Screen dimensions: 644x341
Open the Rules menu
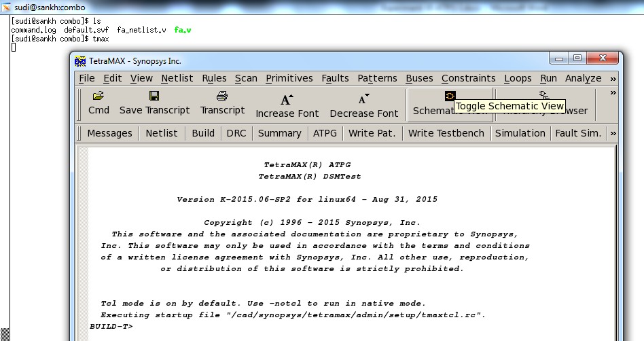(214, 78)
